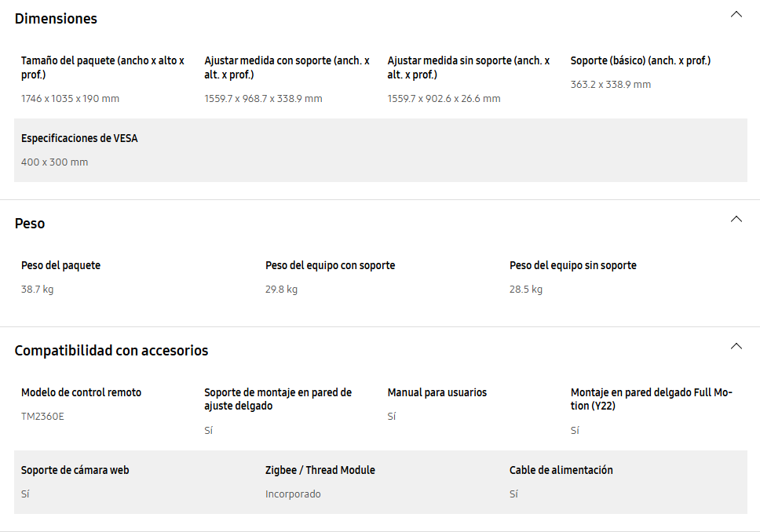Image resolution: width=760 pixels, height=532 pixels.
Task: Click the TM2360E remote model value
Action: tap(42, 416)
